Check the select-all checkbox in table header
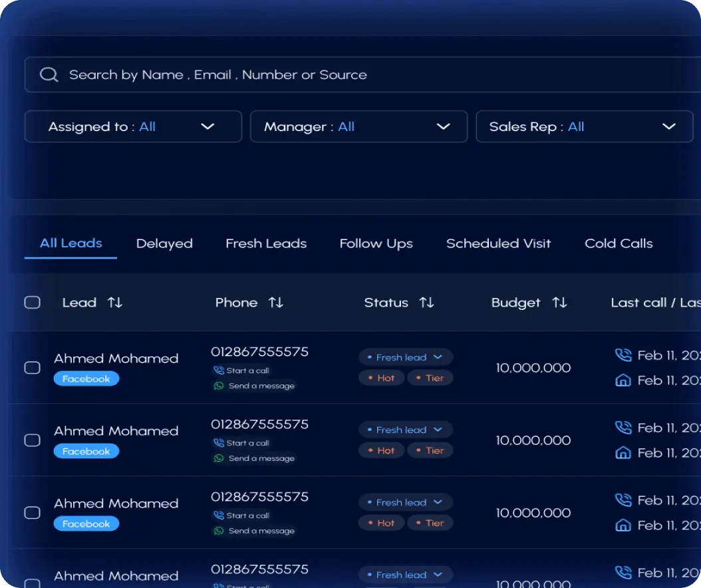 [32, 302]
